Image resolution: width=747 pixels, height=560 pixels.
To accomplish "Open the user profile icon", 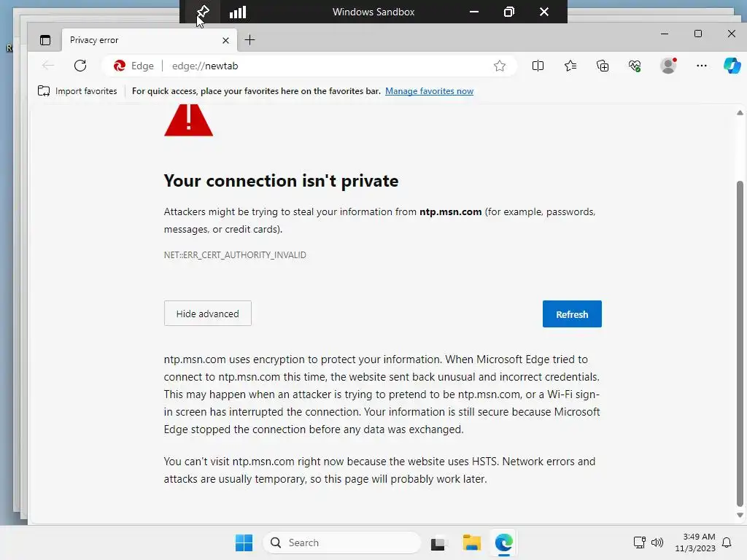I will (x=668, y=66).
